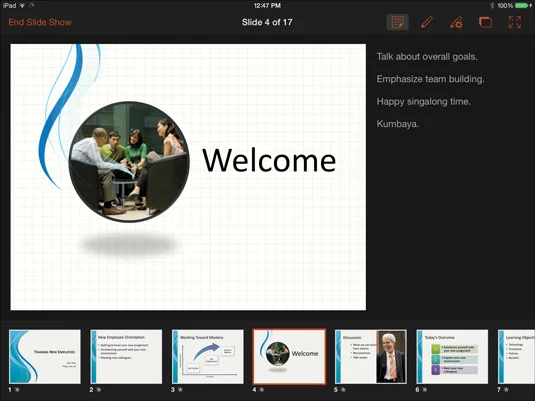Select slide 2 New Employee Orientation thumbnail
The image size is (535, 401).
pos(126,357)
